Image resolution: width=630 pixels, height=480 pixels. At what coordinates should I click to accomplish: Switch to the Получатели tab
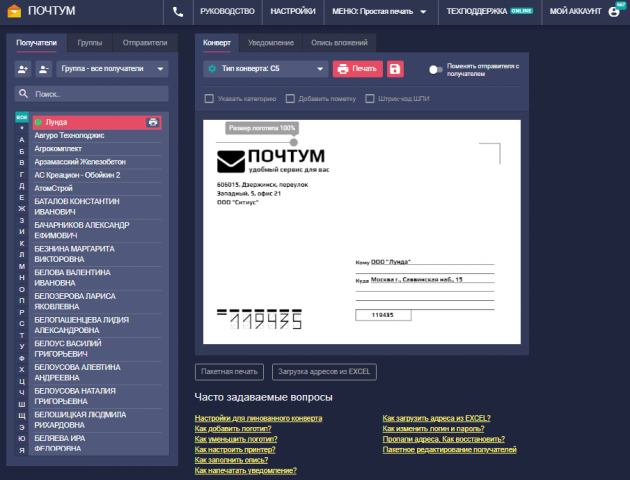click(x=36, y=43)
